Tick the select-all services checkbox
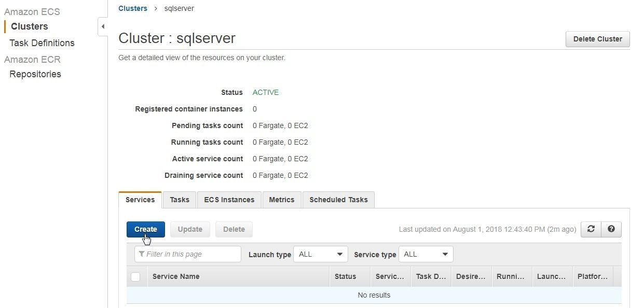Screen dimensions: 644x308 click(135, 277)
